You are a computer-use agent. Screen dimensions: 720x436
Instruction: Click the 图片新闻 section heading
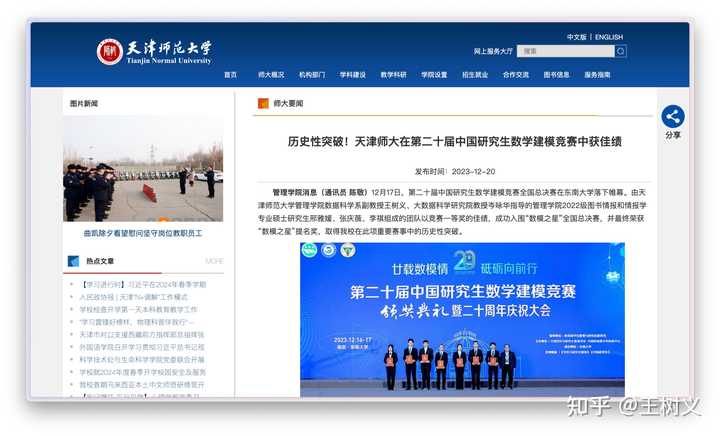coord(84,103)
